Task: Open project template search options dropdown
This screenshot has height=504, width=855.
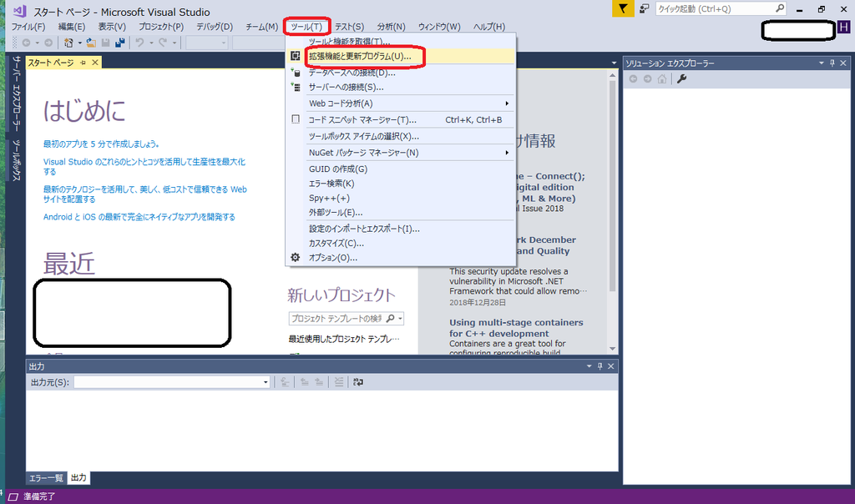Action: pos(400,318)
